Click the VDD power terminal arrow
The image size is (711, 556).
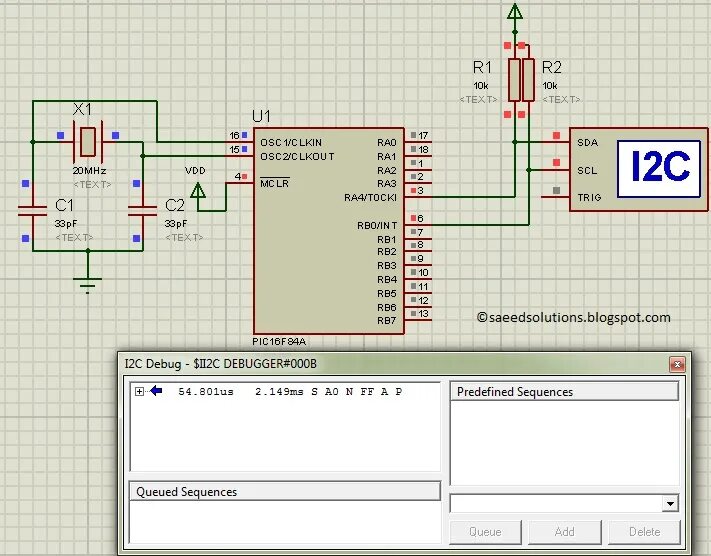pyautogui.click(x=198, y=190)
